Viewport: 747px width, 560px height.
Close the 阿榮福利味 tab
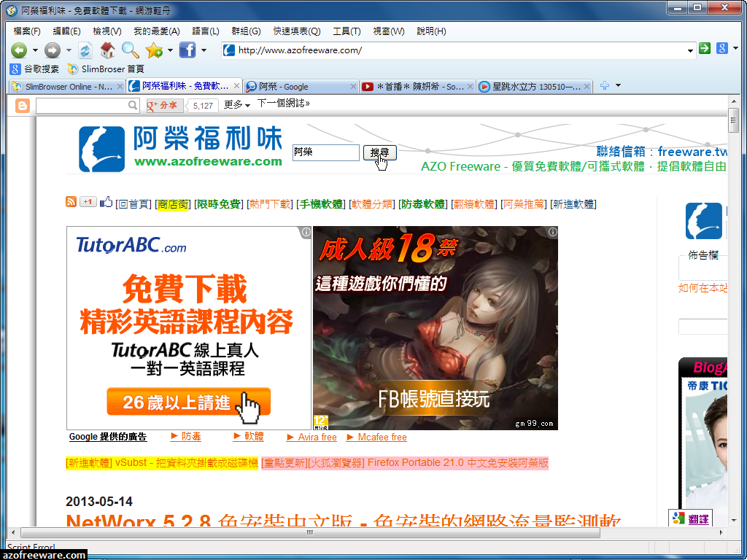pos(237,87)
